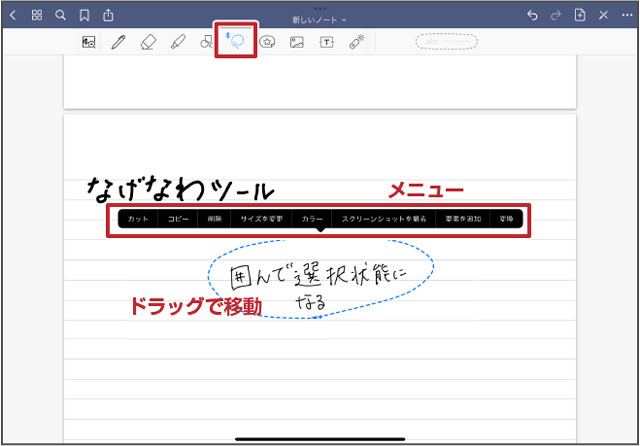The image size is (640, 446).
Task: Open the thumbnail grid view
Action: point(37,15)
